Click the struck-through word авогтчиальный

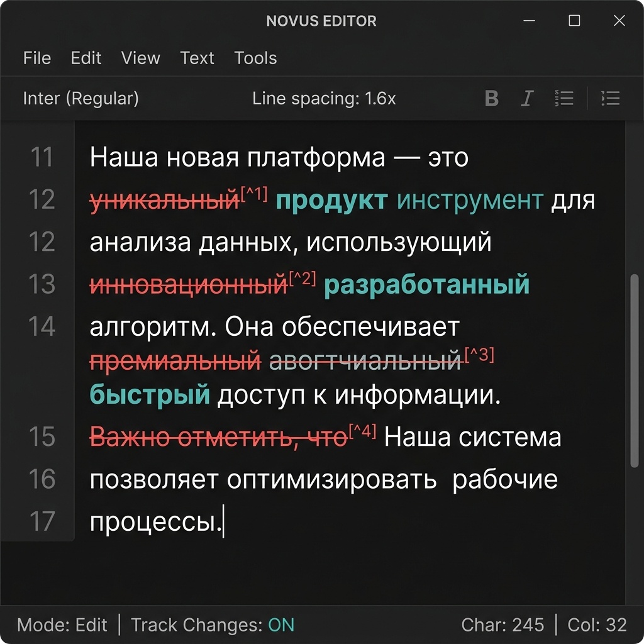coord(365,361)
